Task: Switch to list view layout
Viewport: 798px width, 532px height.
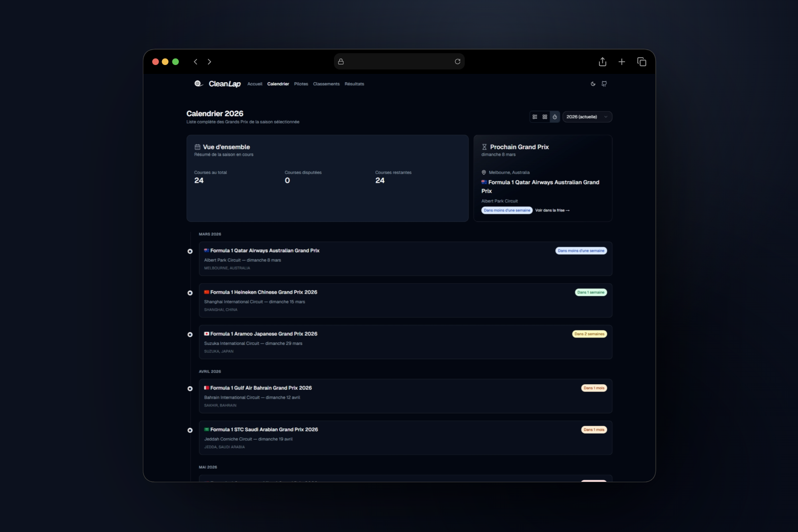Action: pos(535,117)
